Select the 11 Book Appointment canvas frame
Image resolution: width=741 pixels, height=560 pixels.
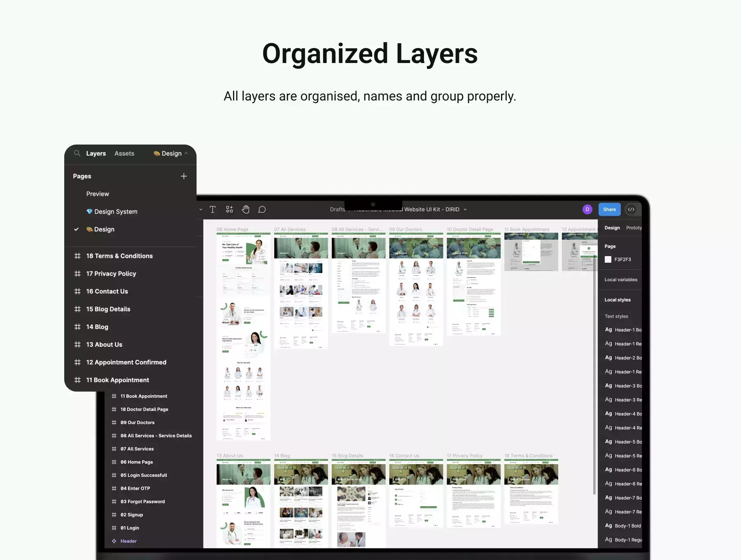(531, 252)
